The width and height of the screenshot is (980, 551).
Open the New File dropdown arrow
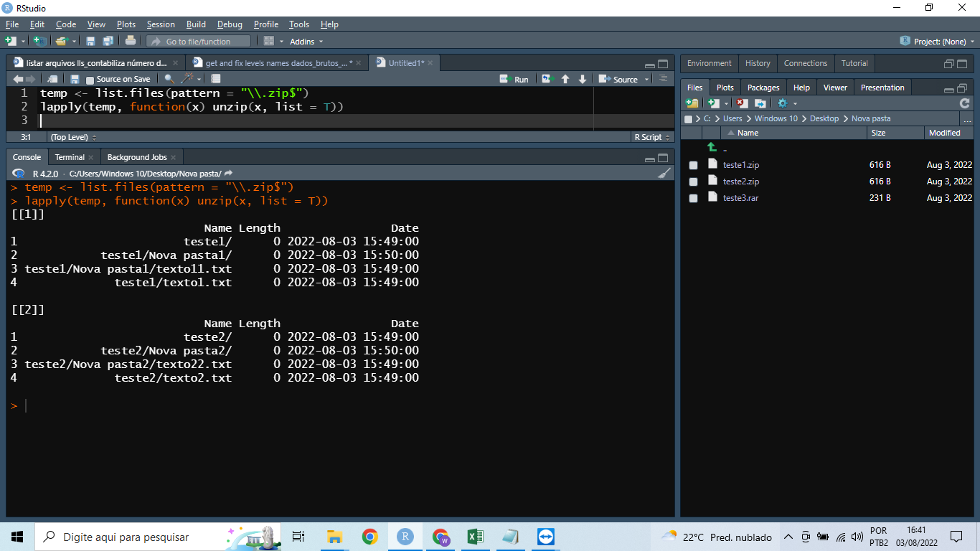23,42
